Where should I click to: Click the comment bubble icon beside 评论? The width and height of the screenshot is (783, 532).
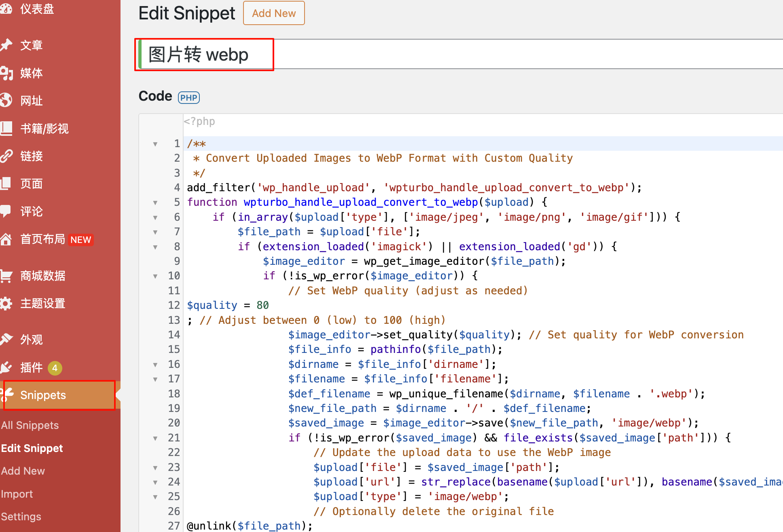tap(6, 211)
